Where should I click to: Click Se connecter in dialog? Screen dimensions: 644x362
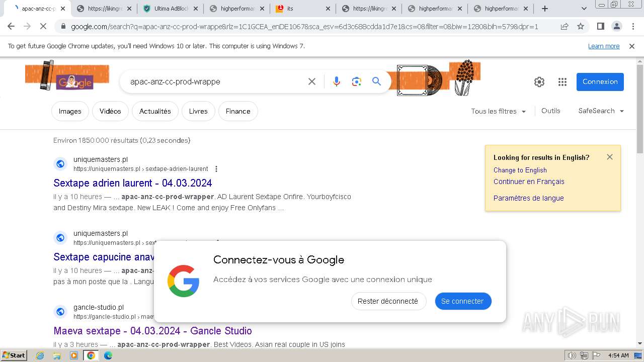tap(463, 301)
